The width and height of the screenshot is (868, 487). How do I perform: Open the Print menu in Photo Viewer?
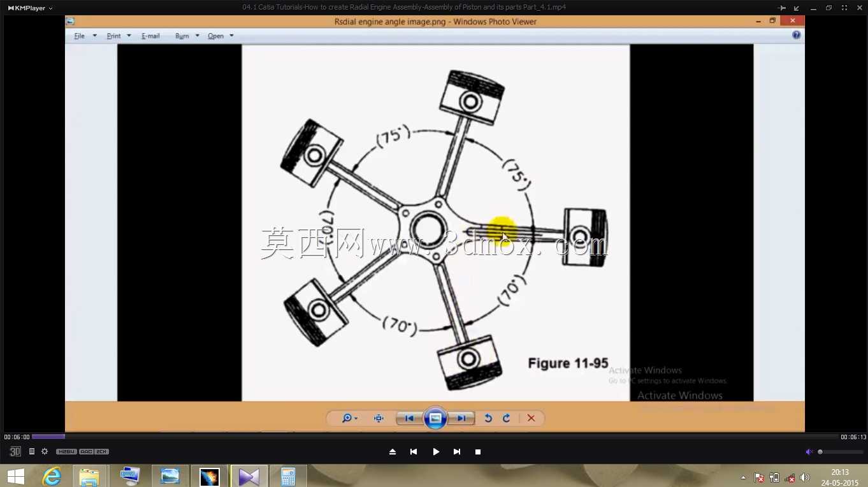pos(119,36)
